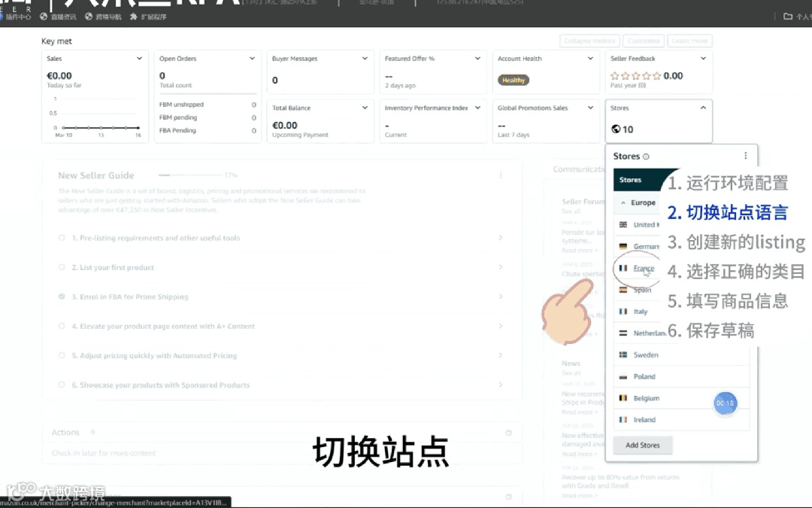Expand the Seller Feedback card dropdown
This screenshot has width=812, height=508.
tap(703, 59)
